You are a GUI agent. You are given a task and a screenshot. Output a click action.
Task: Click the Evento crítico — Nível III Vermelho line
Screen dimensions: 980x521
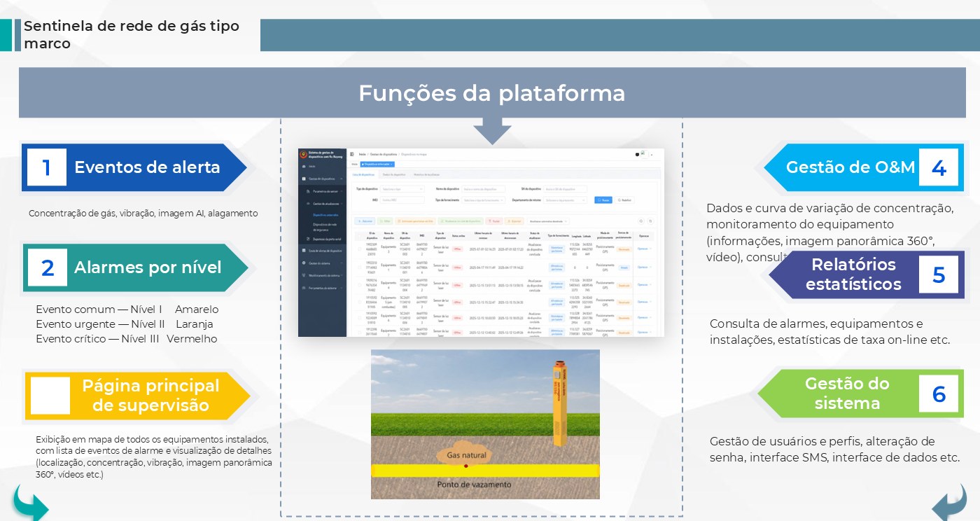[x=127, y=339]
